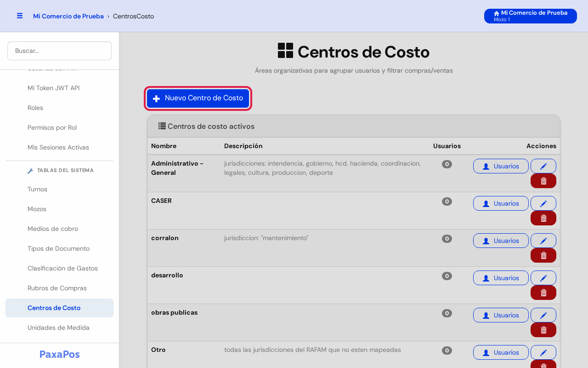Image resolution: width=588 pixels, height=368 pixels.
Task: Open Usuarios for Administrativo - General
Action: pyautogui.click(x=501, y=166)
